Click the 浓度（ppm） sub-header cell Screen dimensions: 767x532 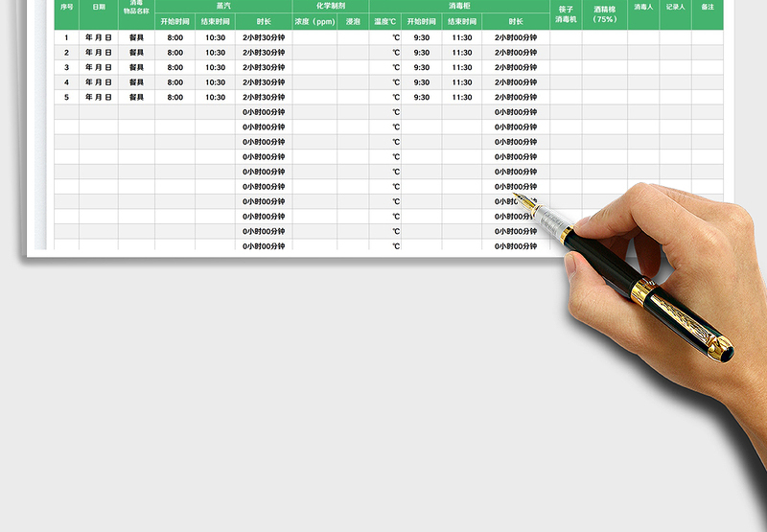point(314,21)
